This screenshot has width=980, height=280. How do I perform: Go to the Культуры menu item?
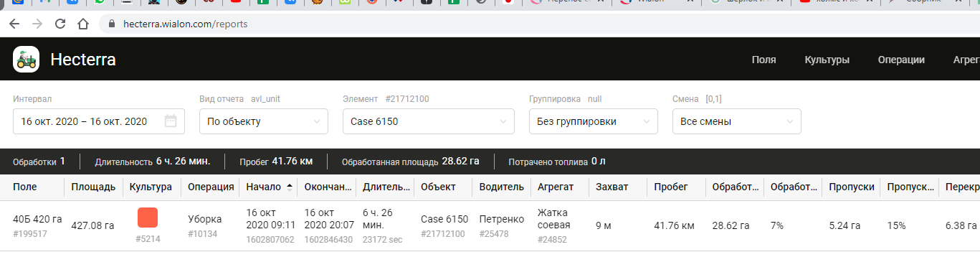point(827,60)
